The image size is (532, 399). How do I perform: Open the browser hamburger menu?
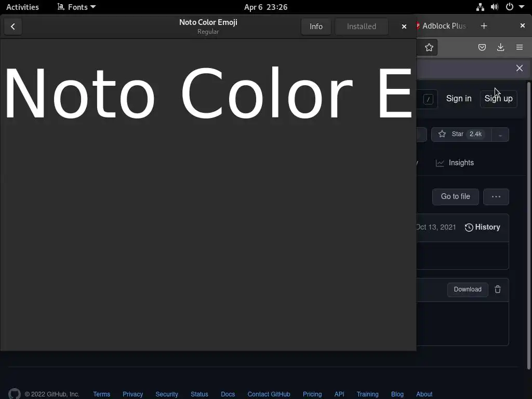[520, 47]
